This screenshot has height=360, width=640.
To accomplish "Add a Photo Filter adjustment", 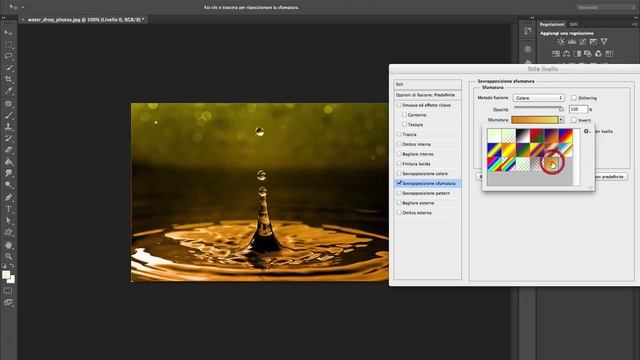I will [x=588, y=53].
